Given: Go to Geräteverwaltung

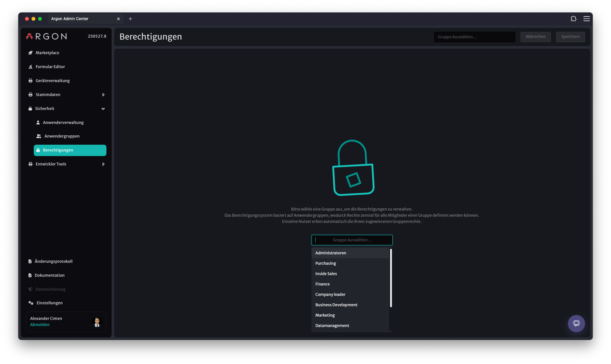Looking at the screenshot, I should point(66,81).
